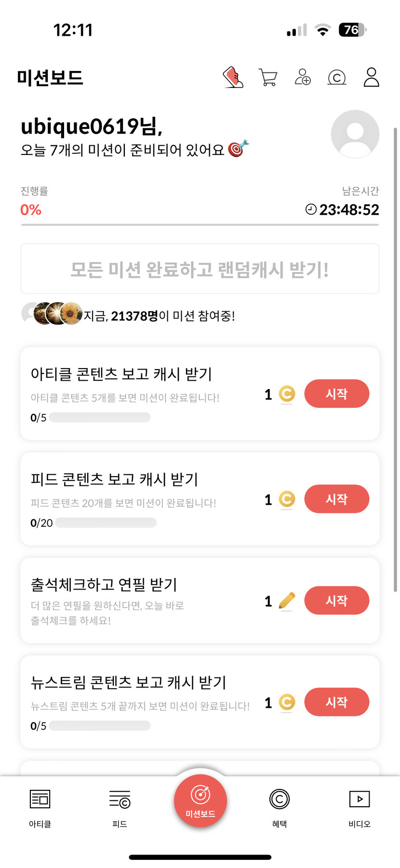Start the 피드 콘텐츠 보고 캐시 받기 mission
Viewport: 400px width, 868px height.
(x=336, y=499)
